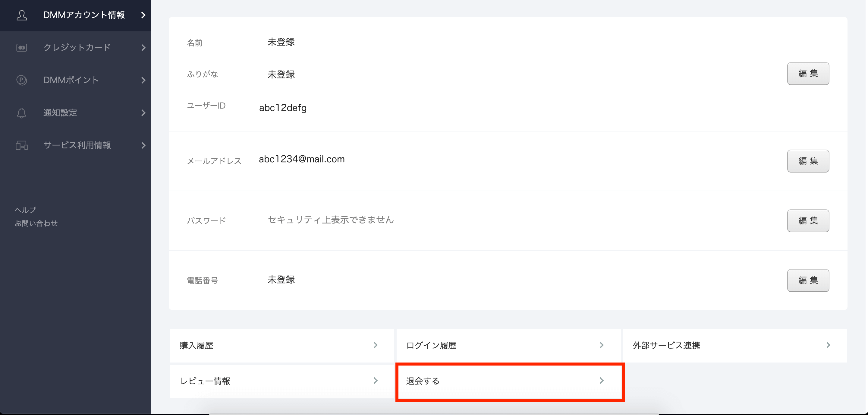Select クレジットカード from the sidebar menu
Image resolution: width=868 pixels, height=415 pixels.
click(x=77, y=48)
